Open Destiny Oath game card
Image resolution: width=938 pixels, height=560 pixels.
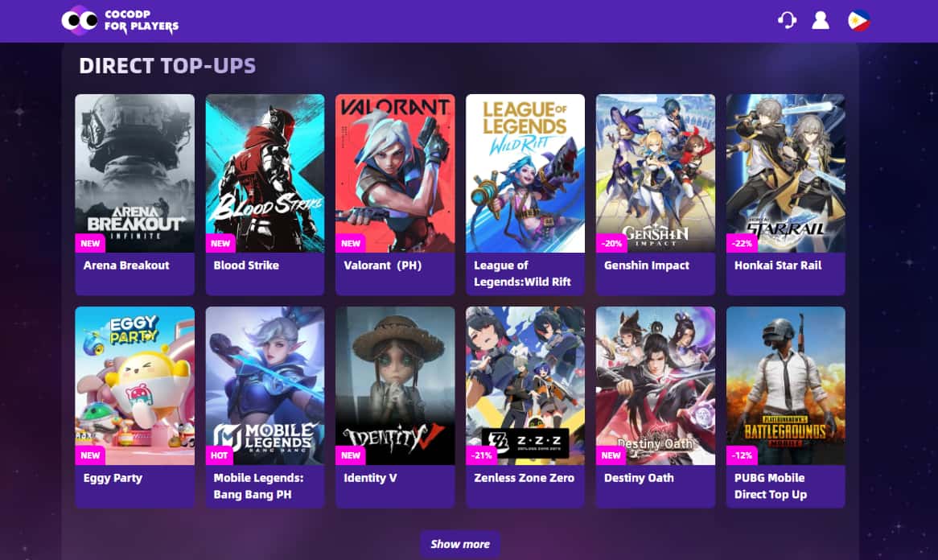tap(655, 407)
